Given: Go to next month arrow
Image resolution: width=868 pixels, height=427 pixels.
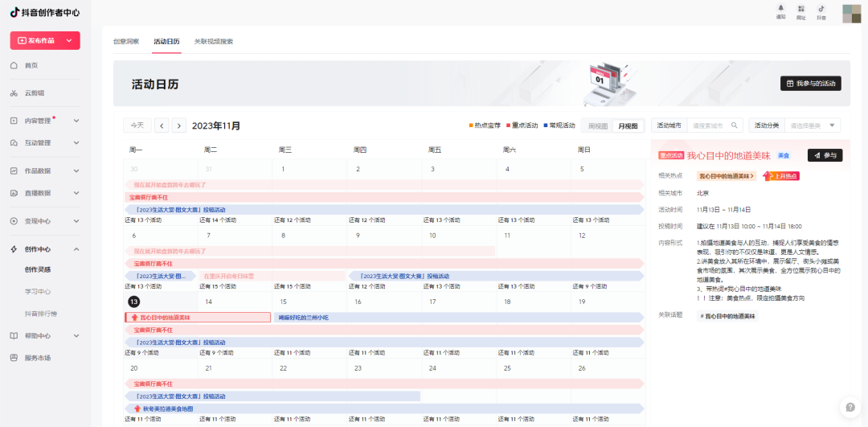Looking at the screenshot, I should (178, 125).
